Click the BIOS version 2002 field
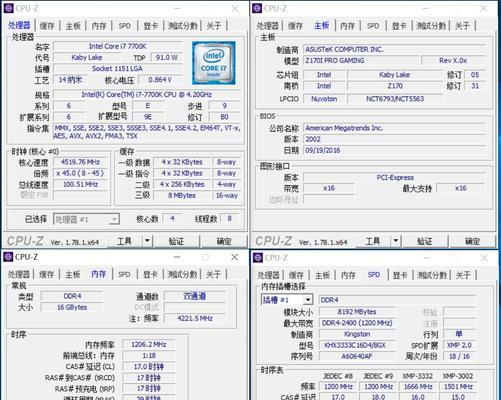 coord(394,139)
